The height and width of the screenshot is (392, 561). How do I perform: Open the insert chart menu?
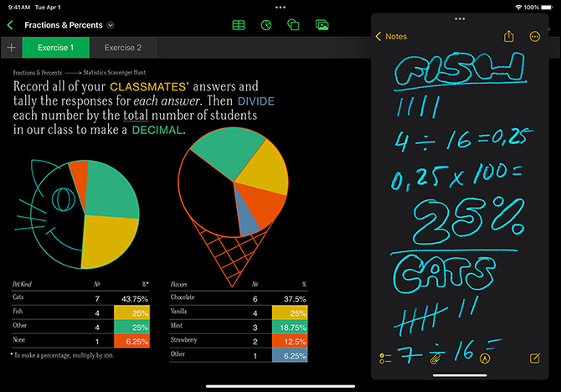coord(266,25)
